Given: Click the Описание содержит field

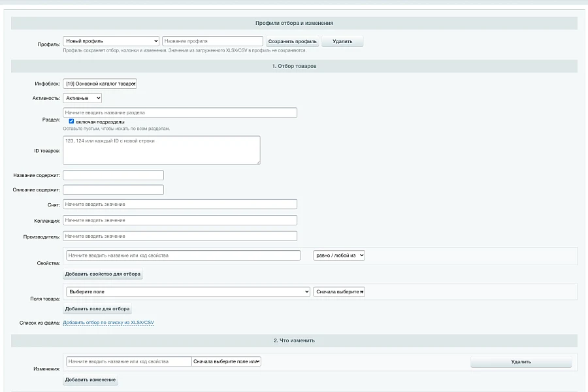Looking at the screenshot, I should pos(113,190).
